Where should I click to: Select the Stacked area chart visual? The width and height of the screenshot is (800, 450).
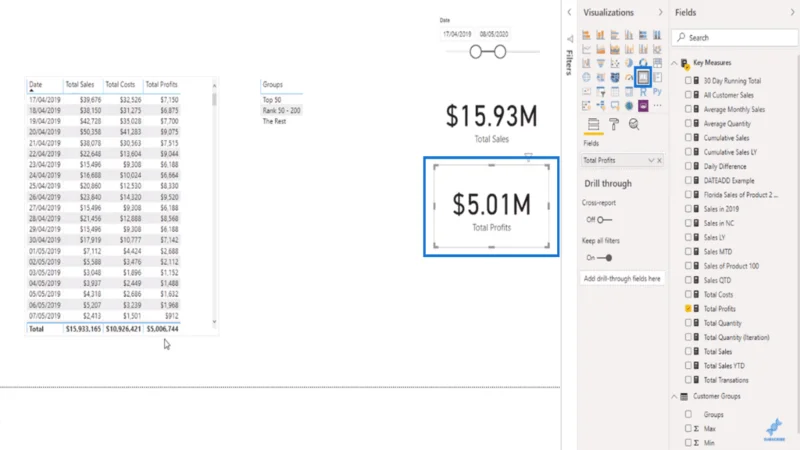pyautogui.click(x=615, y=49)
